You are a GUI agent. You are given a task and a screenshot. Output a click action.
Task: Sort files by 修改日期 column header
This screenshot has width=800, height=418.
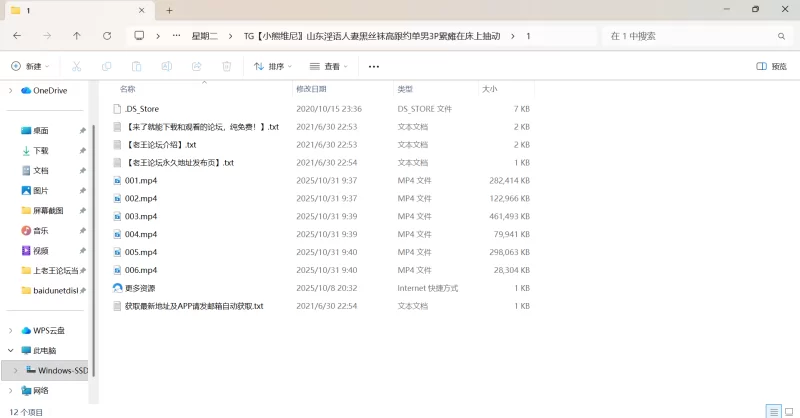(312, 89)
